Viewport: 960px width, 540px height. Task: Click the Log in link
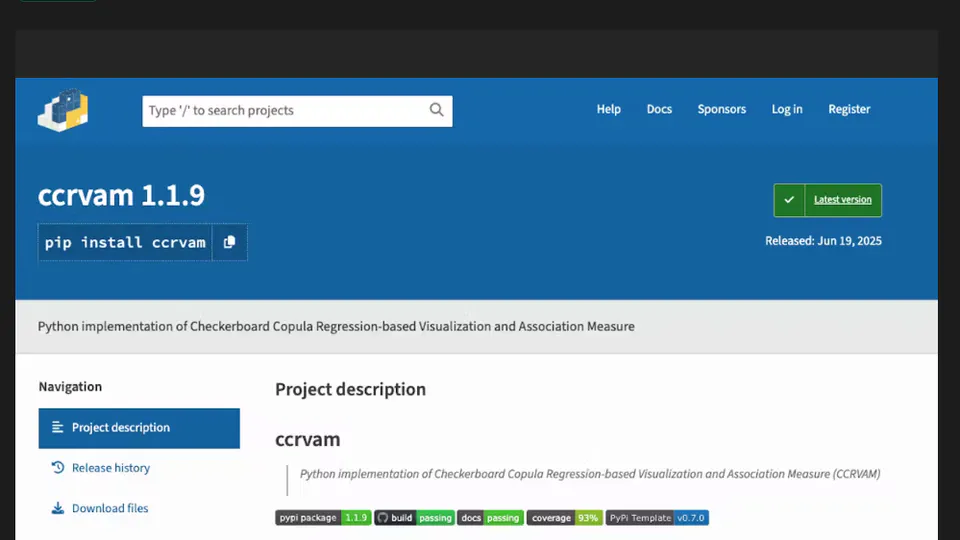click(786, 109)
